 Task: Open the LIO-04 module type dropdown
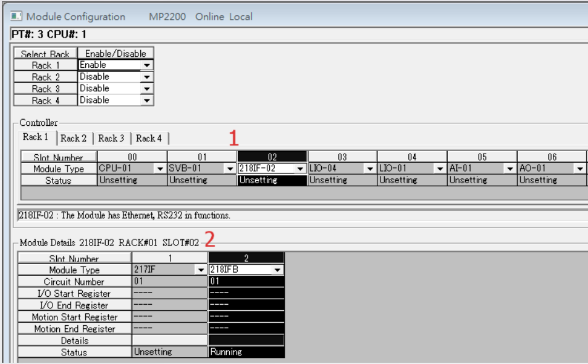pos(370,168)
